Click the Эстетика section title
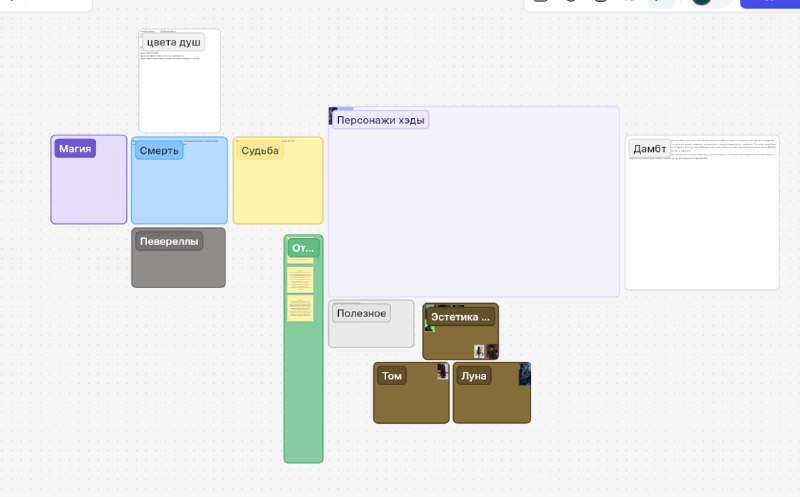 coord(460,317)
